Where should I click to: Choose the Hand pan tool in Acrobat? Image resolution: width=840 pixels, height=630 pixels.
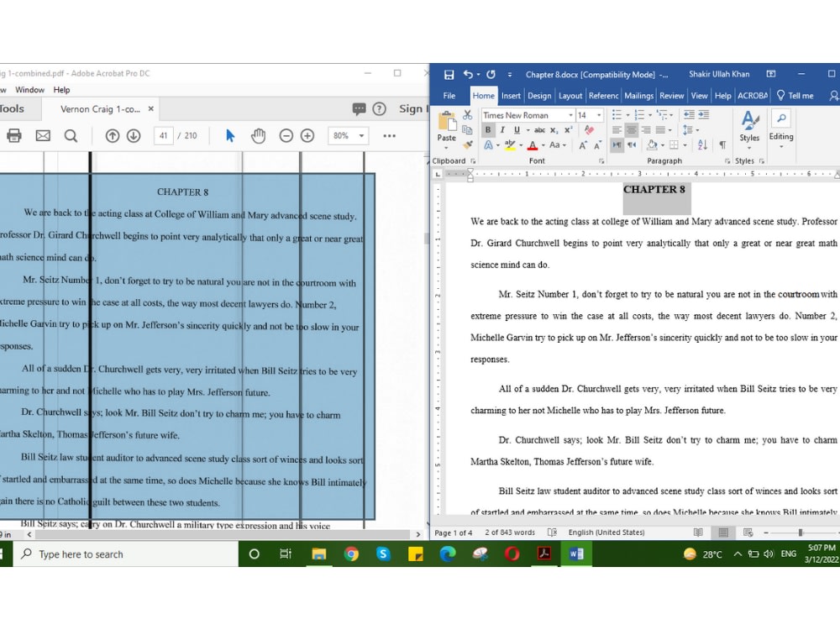coord(258,135)
